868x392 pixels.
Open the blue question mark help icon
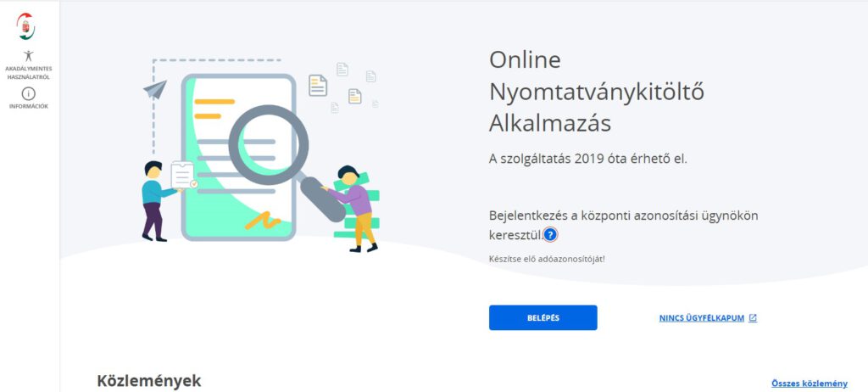coord(549,235)
